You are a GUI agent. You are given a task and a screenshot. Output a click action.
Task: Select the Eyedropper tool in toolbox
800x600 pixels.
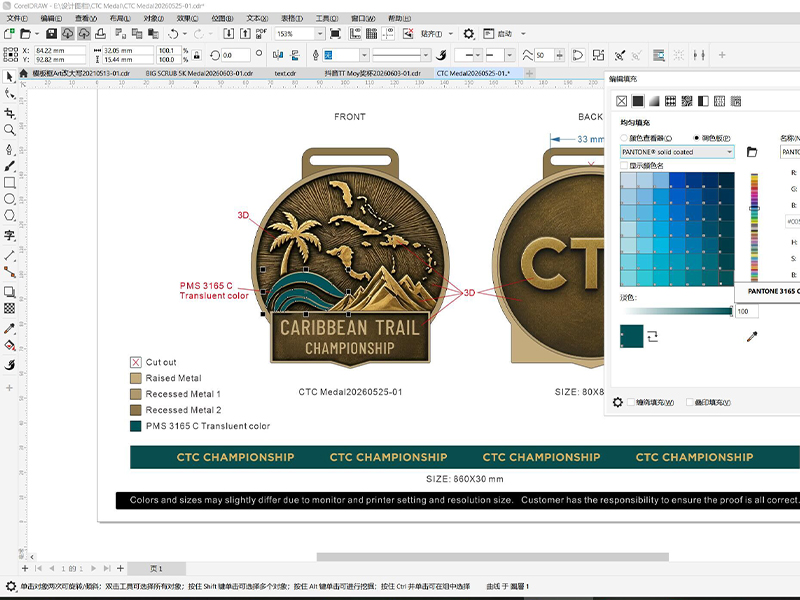(x=9, y=329)
